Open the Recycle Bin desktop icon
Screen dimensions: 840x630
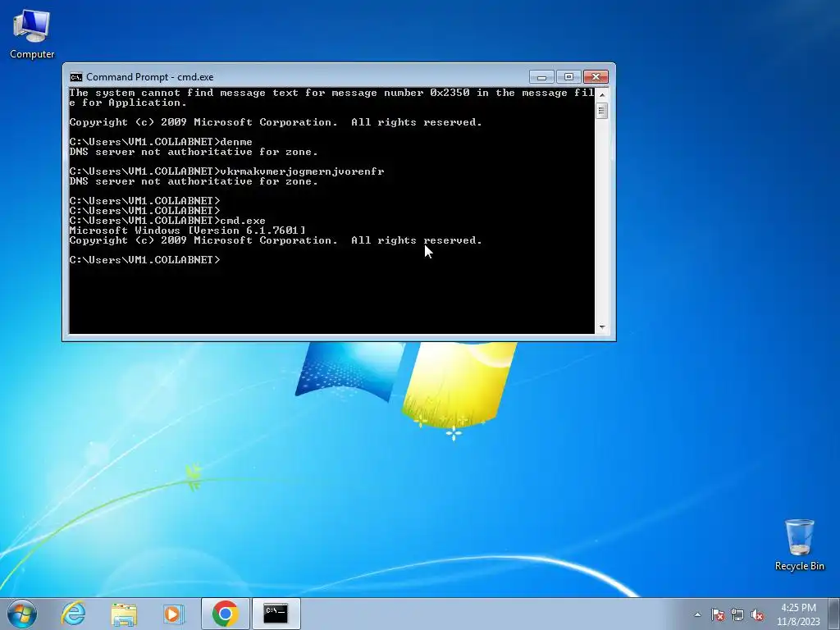tap(799, 545)
